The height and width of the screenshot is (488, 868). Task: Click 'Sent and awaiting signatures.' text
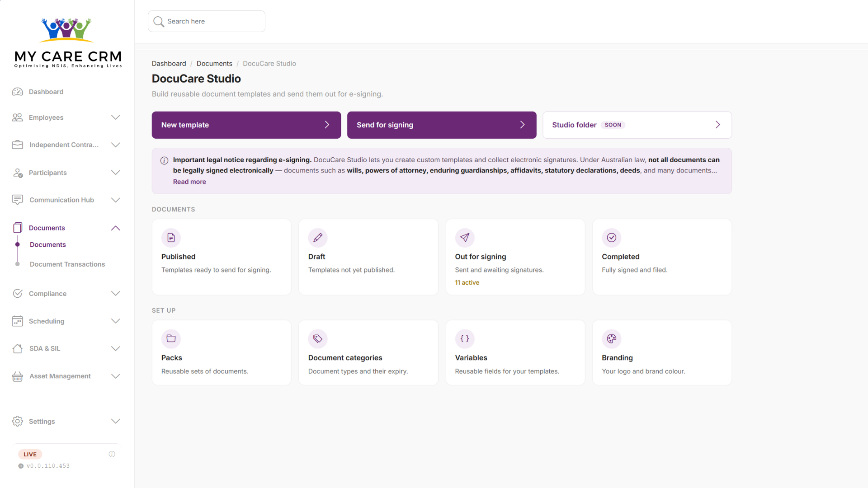coord(499,270)
